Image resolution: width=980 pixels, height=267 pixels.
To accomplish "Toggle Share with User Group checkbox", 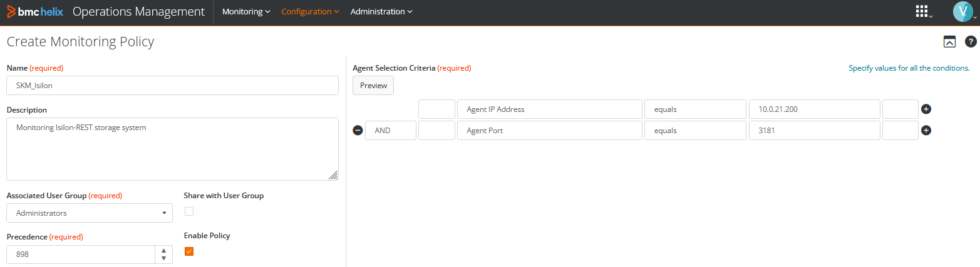I will 189,211.
